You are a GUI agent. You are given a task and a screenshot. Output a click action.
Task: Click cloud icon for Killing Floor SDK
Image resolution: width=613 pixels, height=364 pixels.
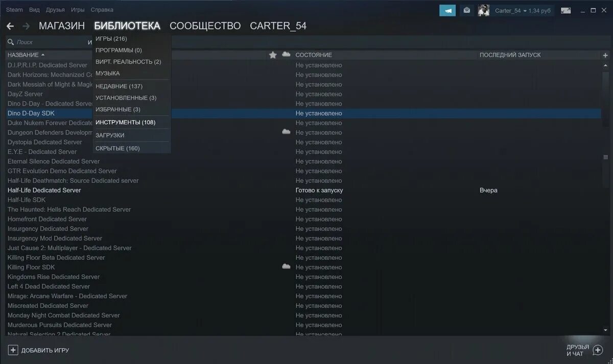pos(286,266)
